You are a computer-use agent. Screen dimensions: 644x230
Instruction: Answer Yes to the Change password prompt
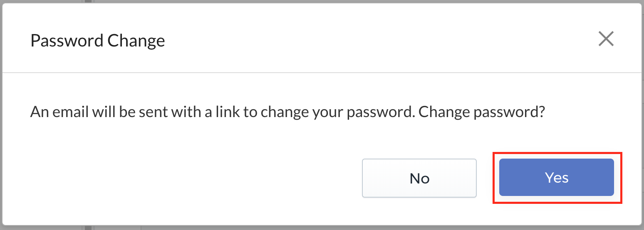(x=557, y=177)
